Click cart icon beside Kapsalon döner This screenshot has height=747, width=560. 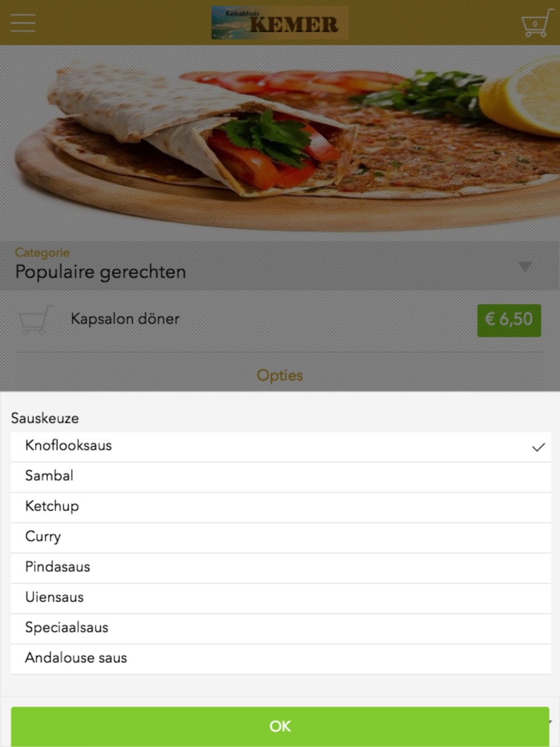coord(35,319)
